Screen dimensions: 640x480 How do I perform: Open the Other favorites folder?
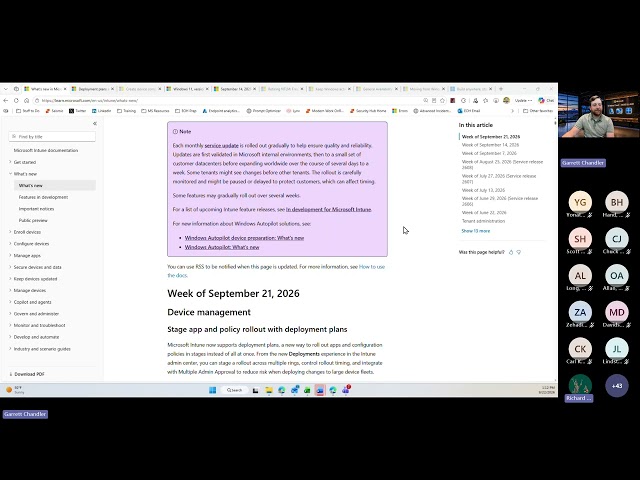[538, 111]
